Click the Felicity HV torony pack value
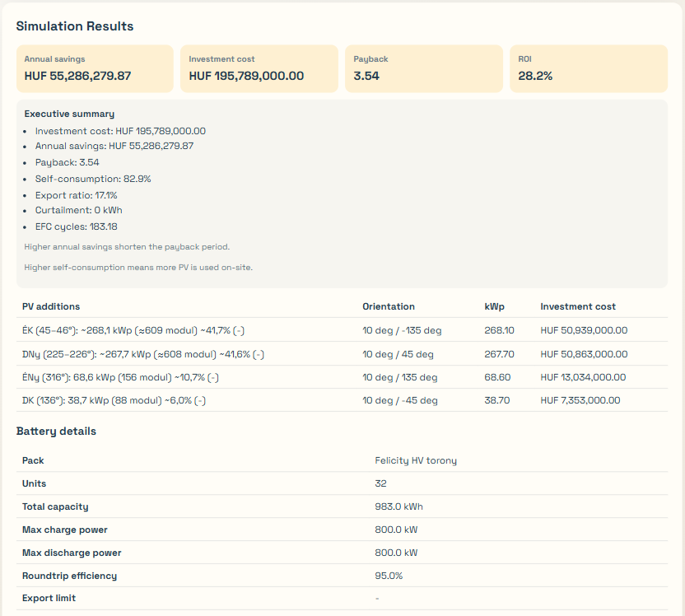 click(x=416, y=460)
